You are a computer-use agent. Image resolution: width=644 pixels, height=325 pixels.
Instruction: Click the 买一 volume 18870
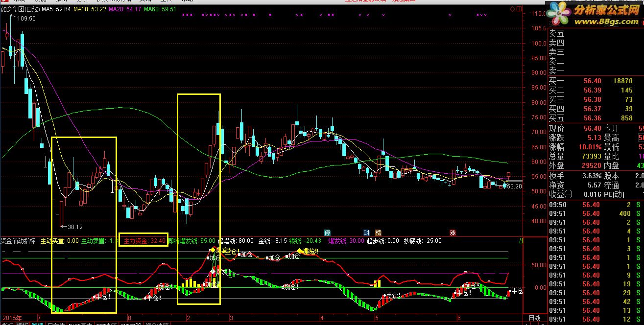(623, 81)
